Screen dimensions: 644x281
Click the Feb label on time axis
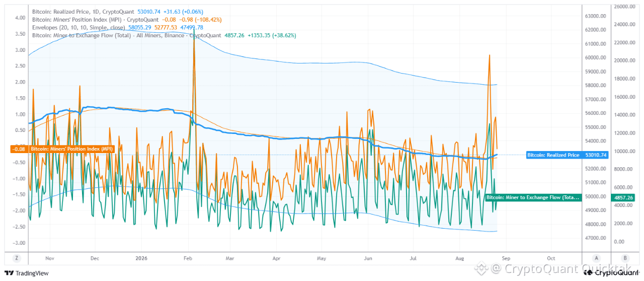tap(189, 257)
